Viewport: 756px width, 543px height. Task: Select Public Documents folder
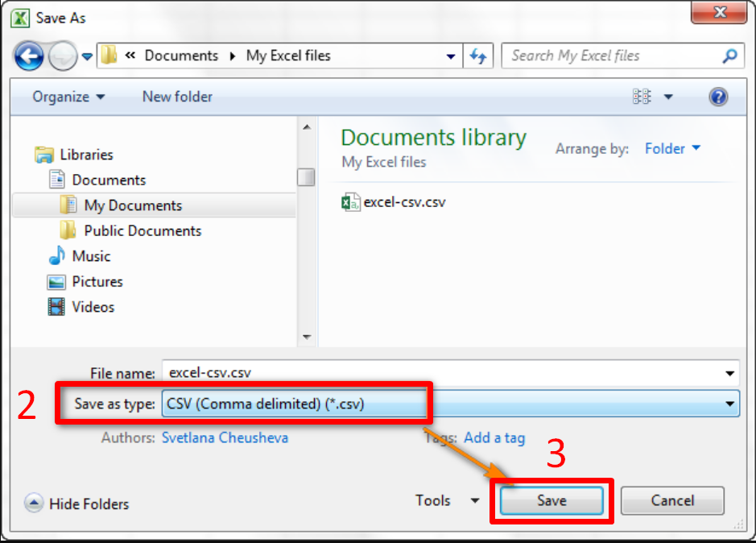pyautogui.click(x=143, y=230)
